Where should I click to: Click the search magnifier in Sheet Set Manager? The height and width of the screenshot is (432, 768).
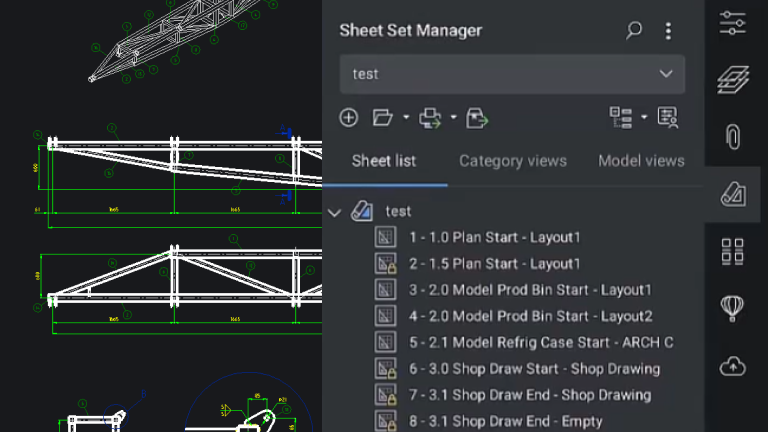point(634,30)
